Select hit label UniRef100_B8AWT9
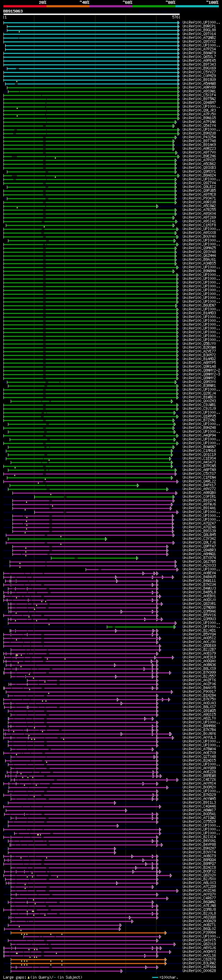Viewport: 222px width, 980px height. pos(199,53)
